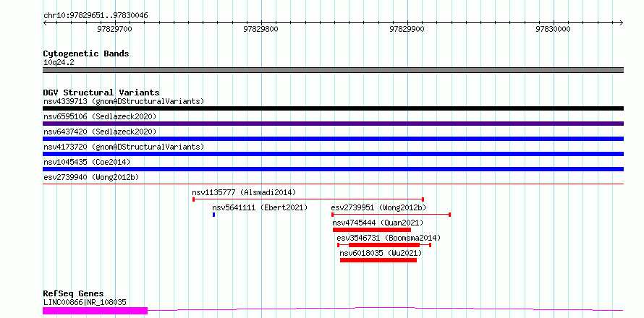
Task: Open the Cytogenetic Bands track title
Action: point(86,53)
